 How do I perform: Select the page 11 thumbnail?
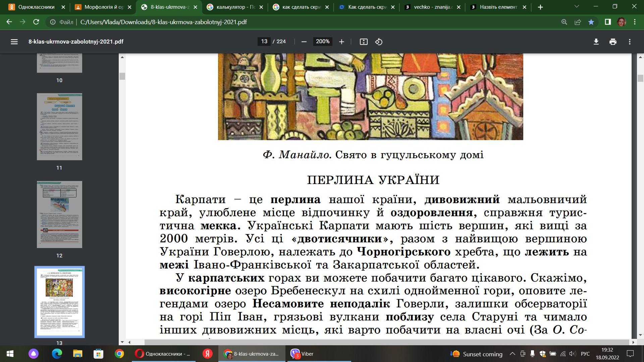[59, 127]
